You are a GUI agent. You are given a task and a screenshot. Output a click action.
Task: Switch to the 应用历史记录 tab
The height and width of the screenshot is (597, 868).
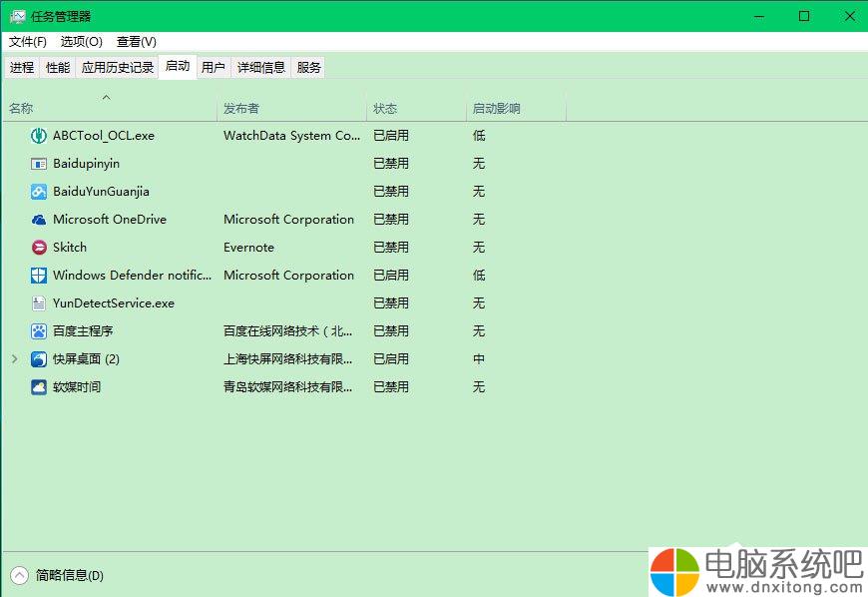[x=118, y=68]
